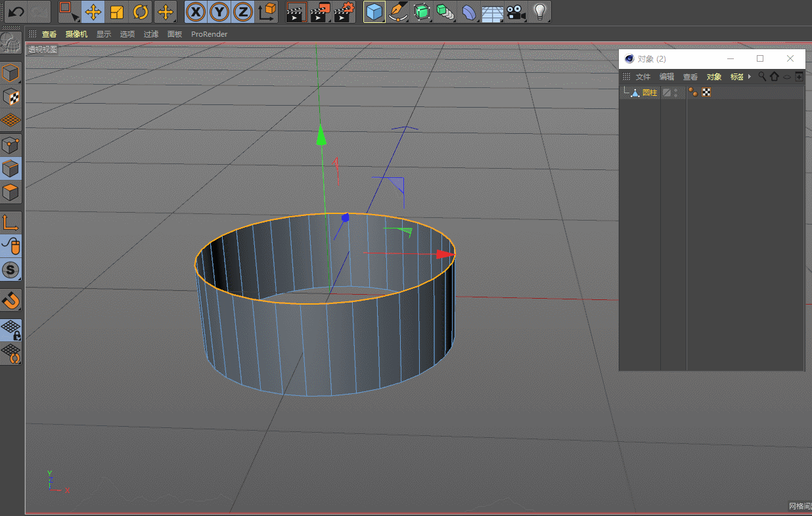Open viewport 过滤 menu
Viewport: 812px width, 516px height.
(151, 34)
